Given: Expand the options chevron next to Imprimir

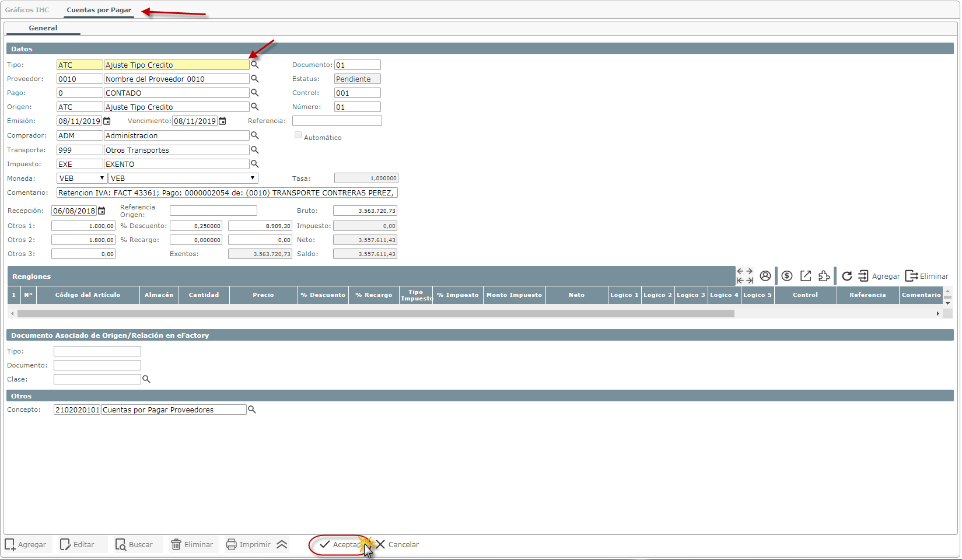Looking at the screenshot, I should coord(282,544).
